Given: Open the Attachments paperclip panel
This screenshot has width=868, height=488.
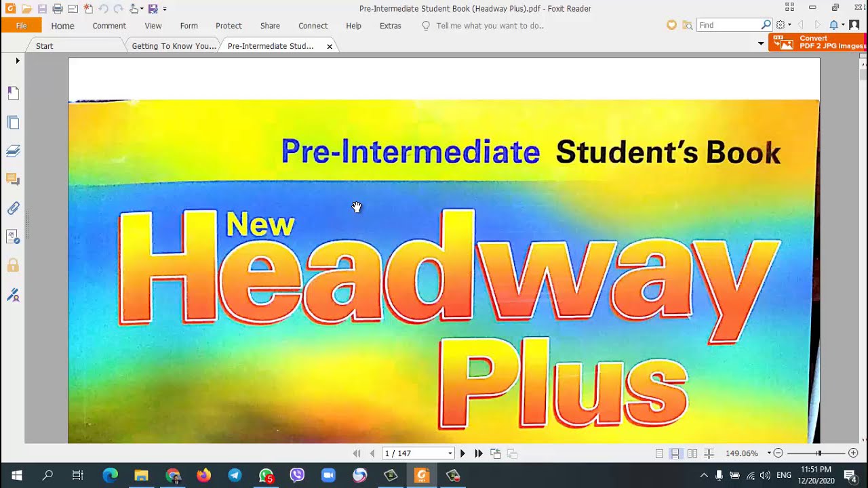Looking at the screenshot, I should (13, 208).
